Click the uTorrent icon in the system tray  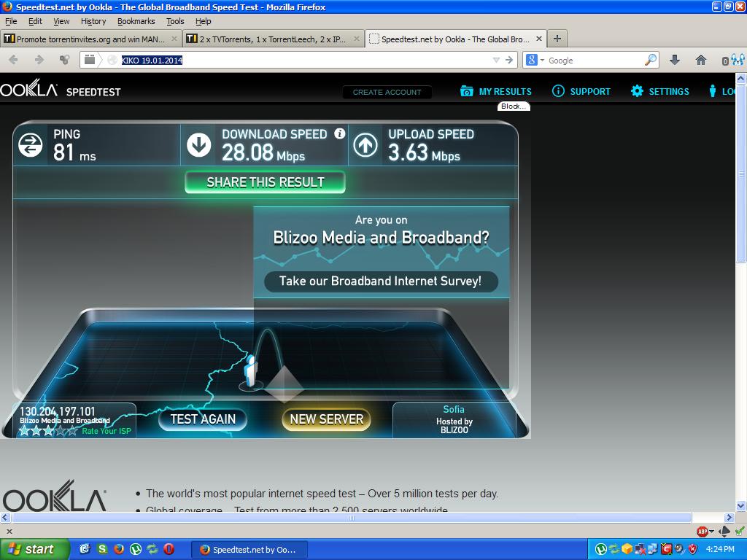(601, 549)
